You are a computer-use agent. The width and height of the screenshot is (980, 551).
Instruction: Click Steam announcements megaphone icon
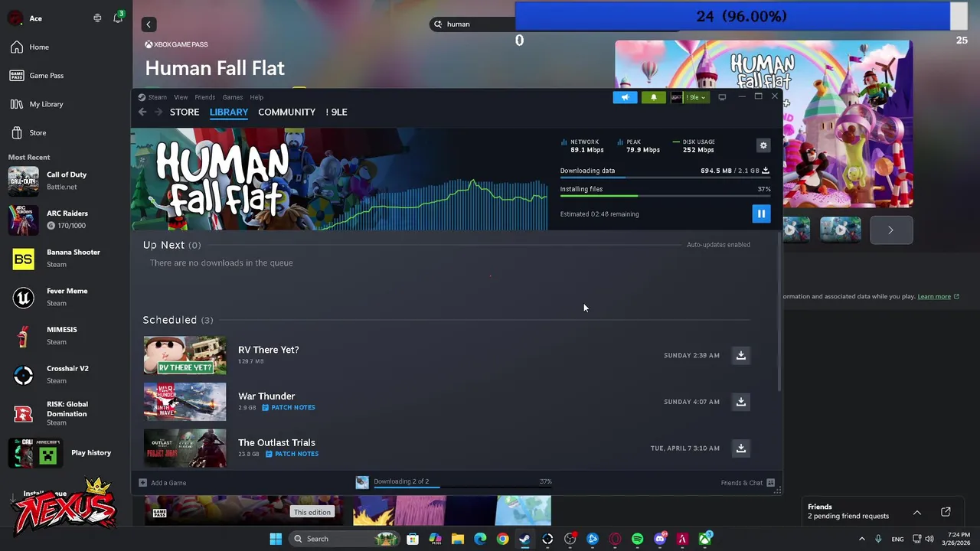click(x=625, y=97)
